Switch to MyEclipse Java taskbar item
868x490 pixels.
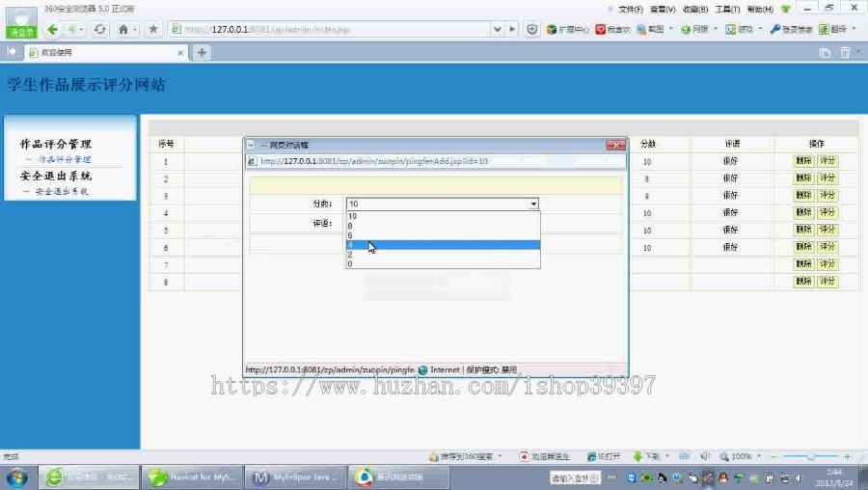click(295, 477)
